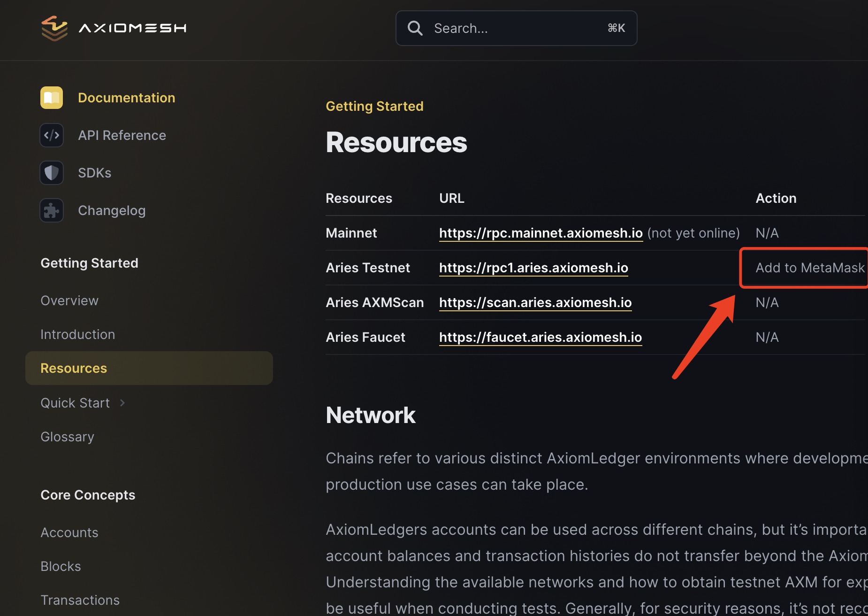
Task: Click the Getting Started sidebar heading
Action: [90, 263]
